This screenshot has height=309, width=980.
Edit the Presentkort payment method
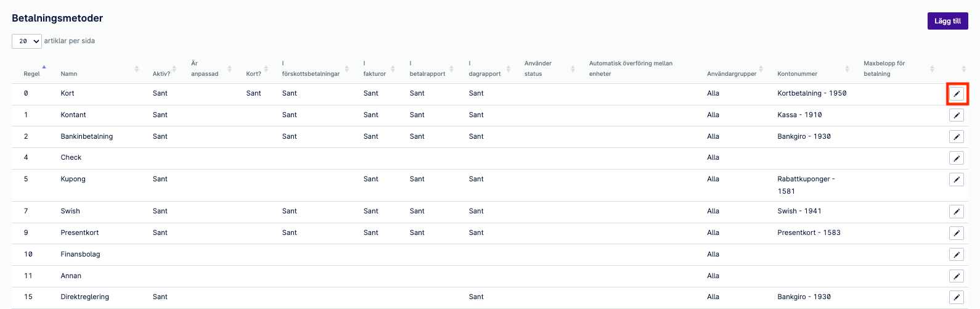pyautogui.click(x=957, y=233)
